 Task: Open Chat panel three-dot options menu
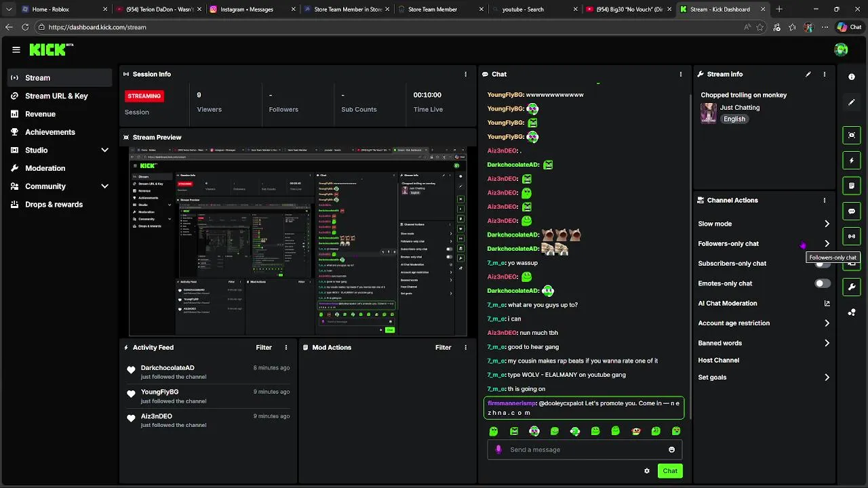pos(681,74)
